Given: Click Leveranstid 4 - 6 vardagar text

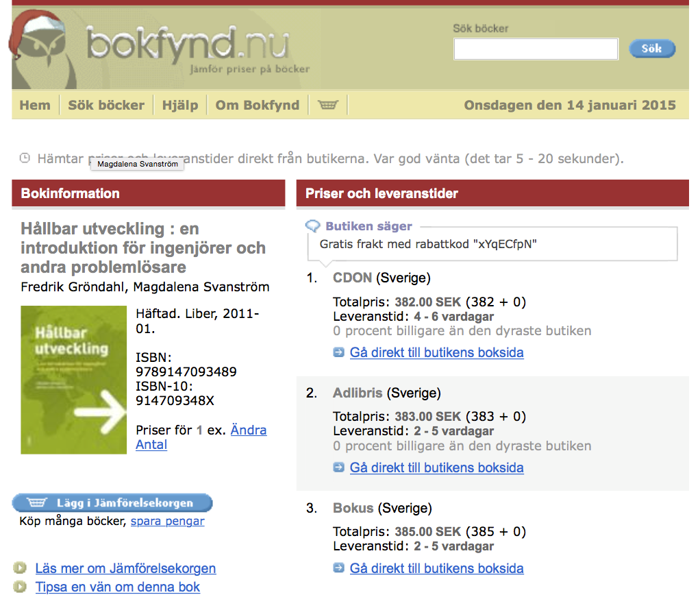Looking at the screenshot, I should [414, 317].
